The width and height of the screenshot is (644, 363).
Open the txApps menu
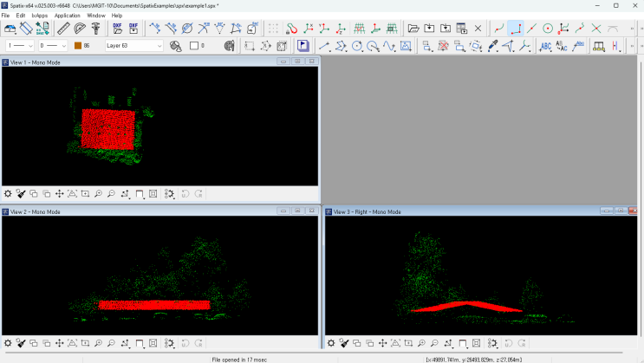(39, 16)
